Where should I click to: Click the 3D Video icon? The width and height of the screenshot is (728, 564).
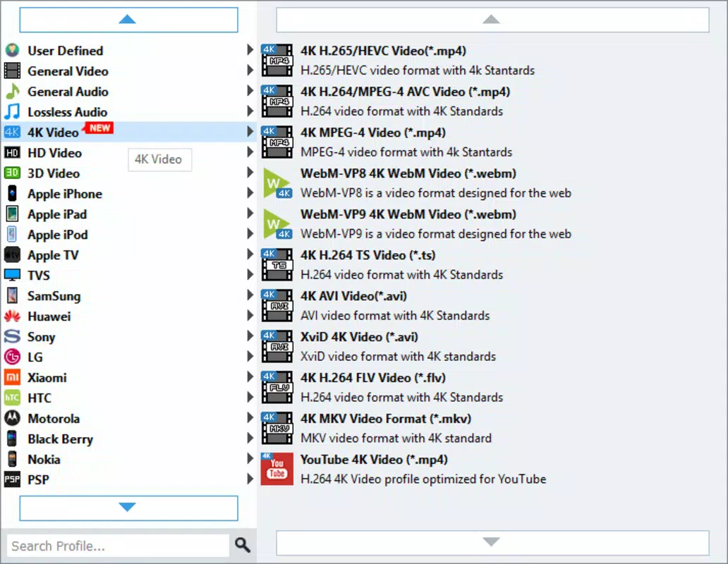click(12, 173)
